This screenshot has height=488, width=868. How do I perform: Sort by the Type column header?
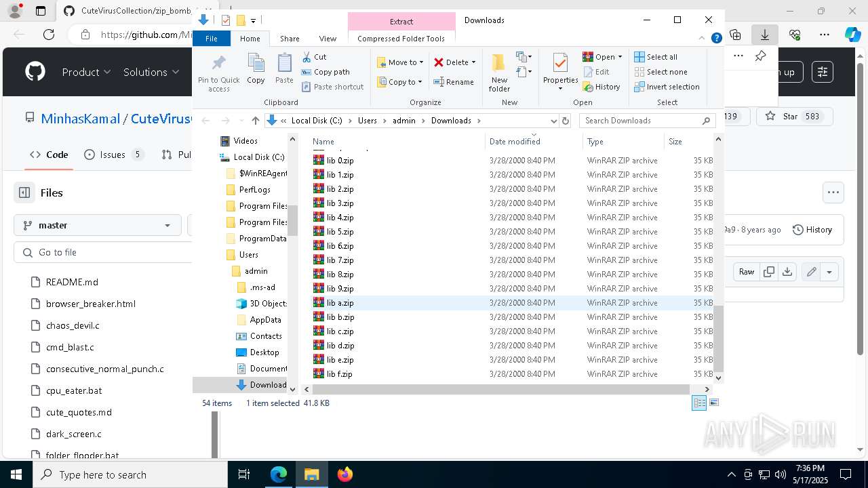623,142
